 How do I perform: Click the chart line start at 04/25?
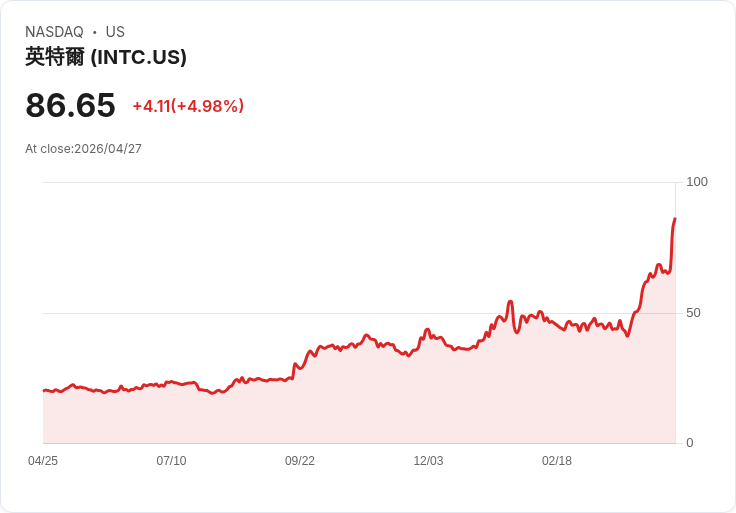[x=44, y=390]
